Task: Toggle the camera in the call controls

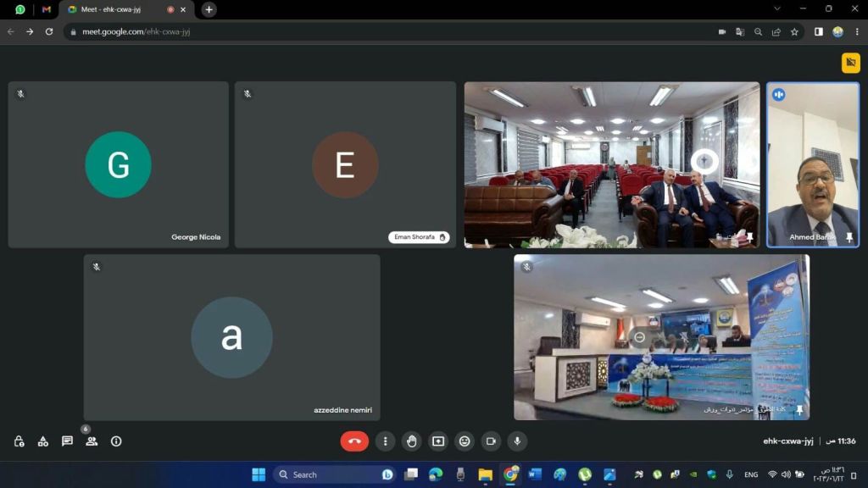Action: [x=491, y=441]
